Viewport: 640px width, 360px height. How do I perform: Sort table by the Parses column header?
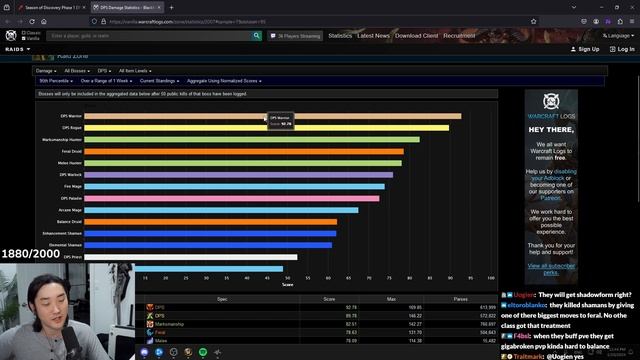(460, 299)
